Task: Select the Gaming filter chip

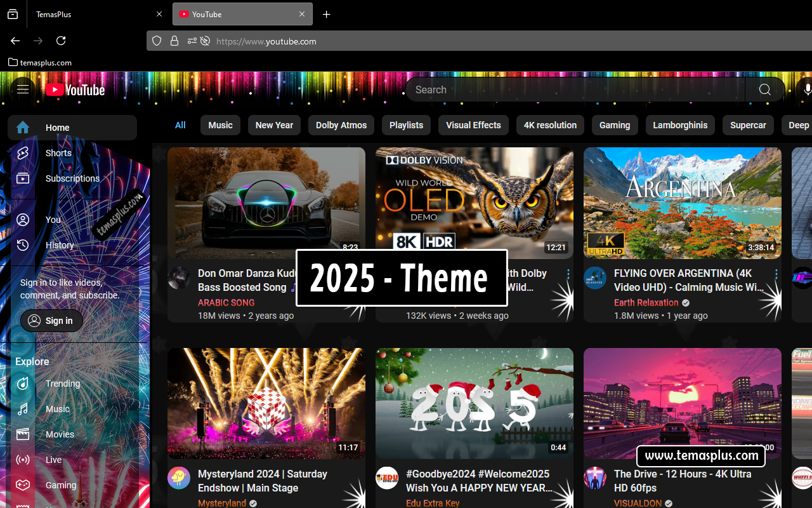Action: click(615, 125)
